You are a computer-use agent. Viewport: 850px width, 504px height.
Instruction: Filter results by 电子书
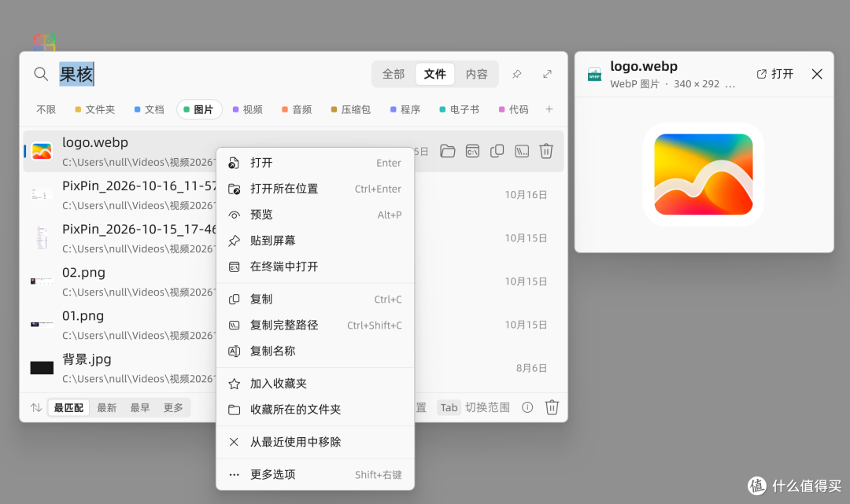click(x=459, y=109)
